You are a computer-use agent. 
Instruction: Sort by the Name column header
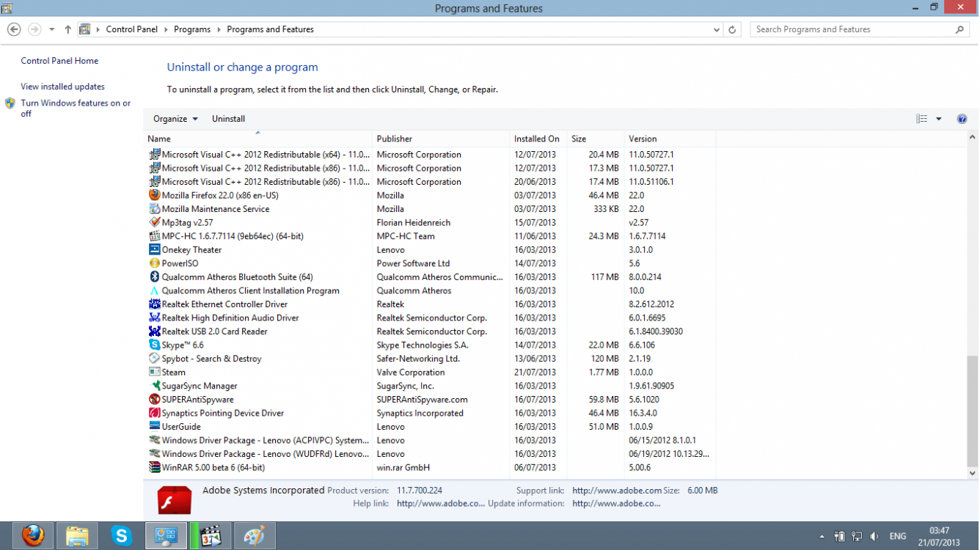point(258,139)
